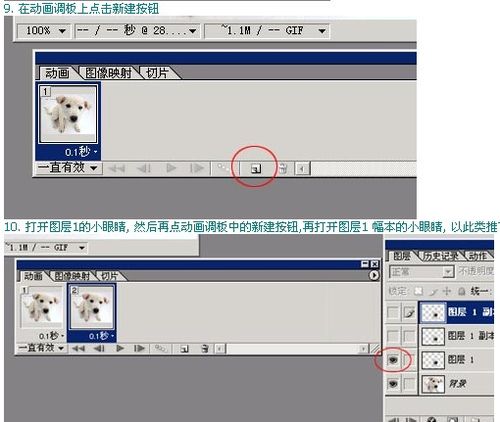Click delete frame trash in lower palette

coord(205,349)
